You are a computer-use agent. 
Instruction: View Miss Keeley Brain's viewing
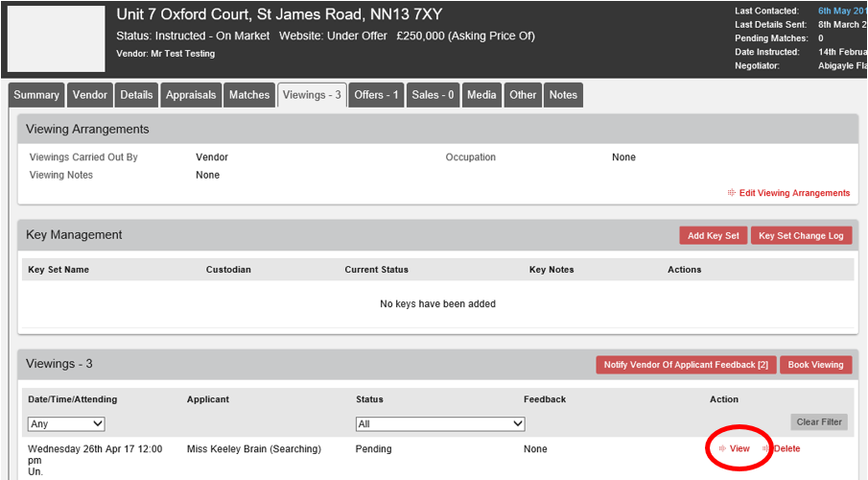739,448
